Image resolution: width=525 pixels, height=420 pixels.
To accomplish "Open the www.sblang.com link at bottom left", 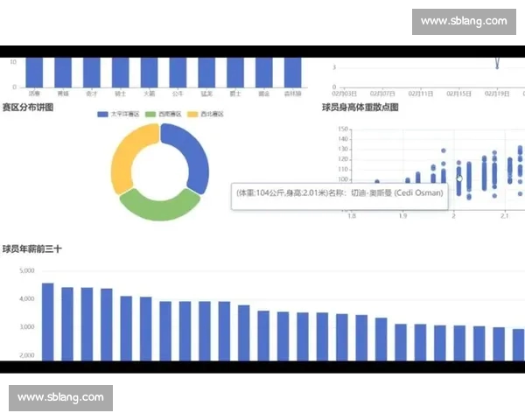I will tap(60, 397).
